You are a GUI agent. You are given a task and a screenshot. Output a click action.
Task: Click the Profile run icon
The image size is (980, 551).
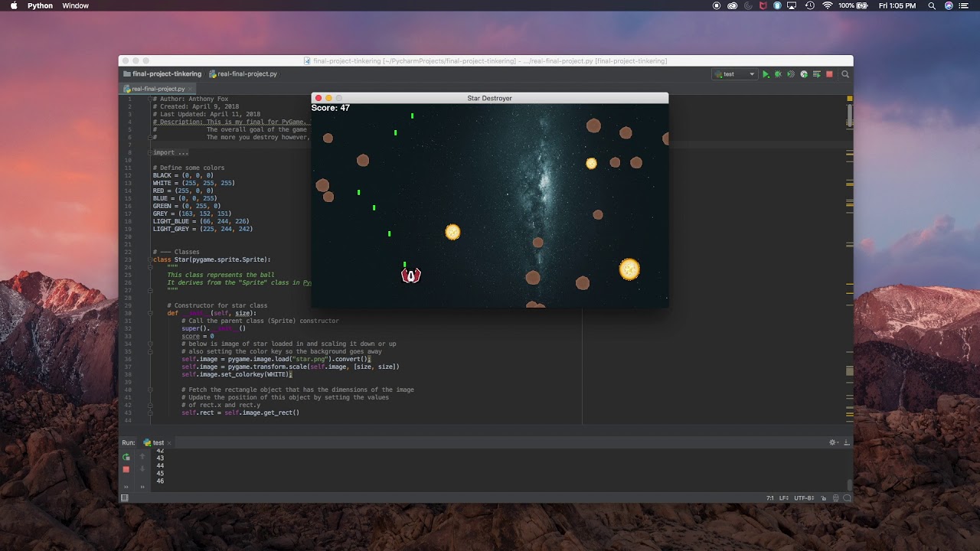tap(804, 74)
